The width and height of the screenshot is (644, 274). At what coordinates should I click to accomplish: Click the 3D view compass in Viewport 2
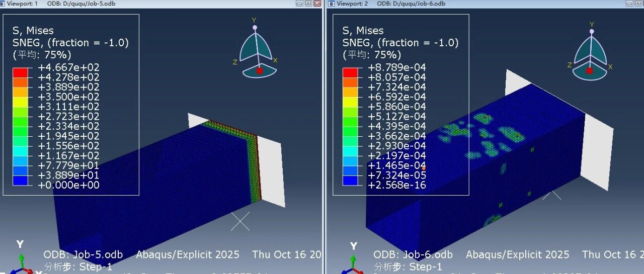coord(590,51)
